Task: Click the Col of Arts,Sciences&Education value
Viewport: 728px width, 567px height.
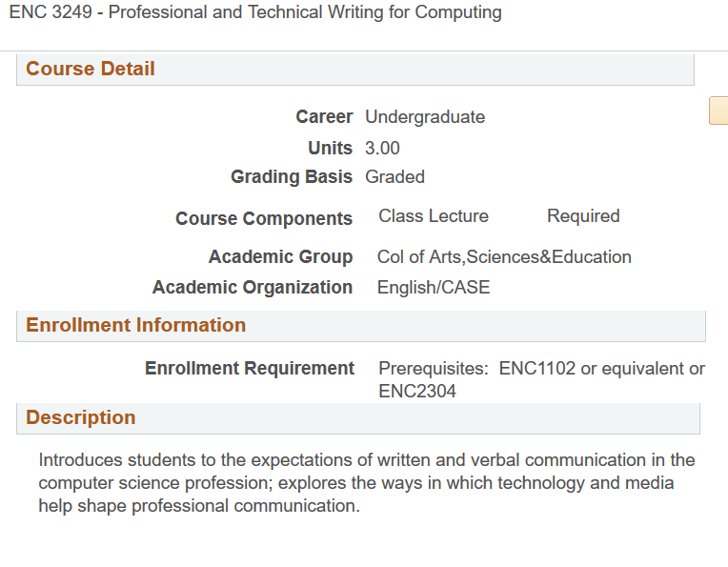Action: [x=504, y=257]
